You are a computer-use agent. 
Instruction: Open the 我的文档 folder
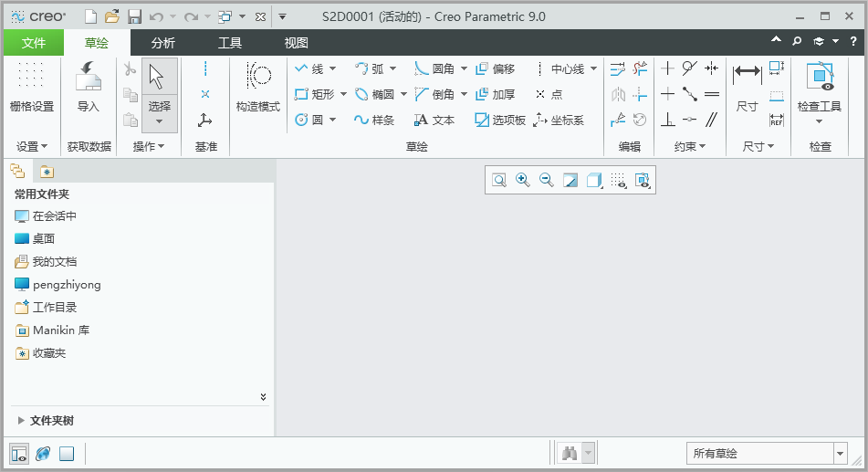46,261
